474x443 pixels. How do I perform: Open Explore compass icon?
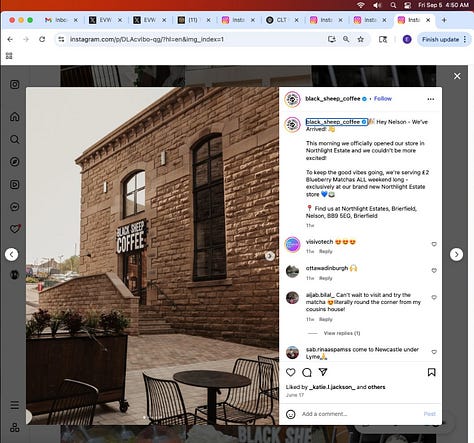click(x=14, y=162)
